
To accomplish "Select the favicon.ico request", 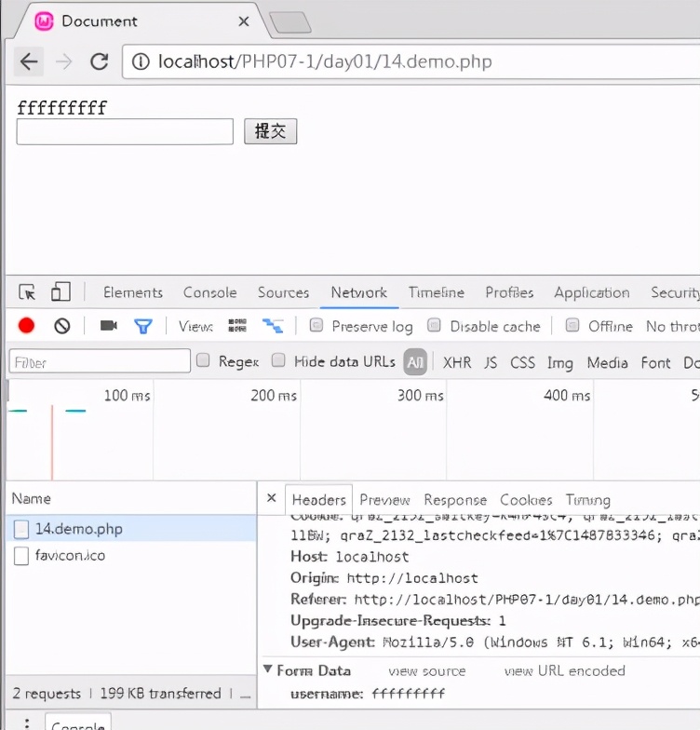I will tap(131, 555).
